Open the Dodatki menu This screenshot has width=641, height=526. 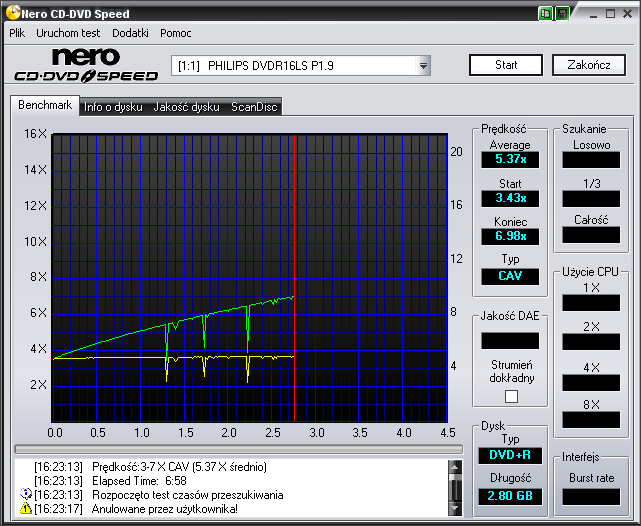(x=130, y=33)
